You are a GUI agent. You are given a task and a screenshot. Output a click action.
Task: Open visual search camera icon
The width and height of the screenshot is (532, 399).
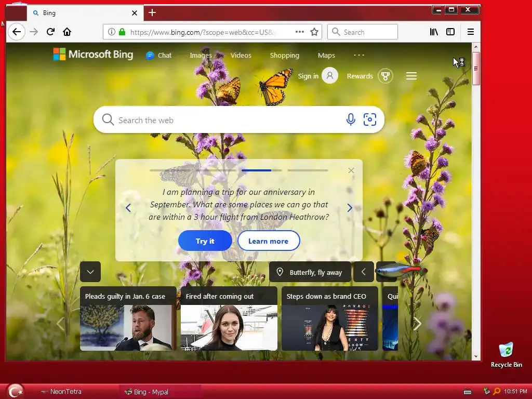point(370,119)
